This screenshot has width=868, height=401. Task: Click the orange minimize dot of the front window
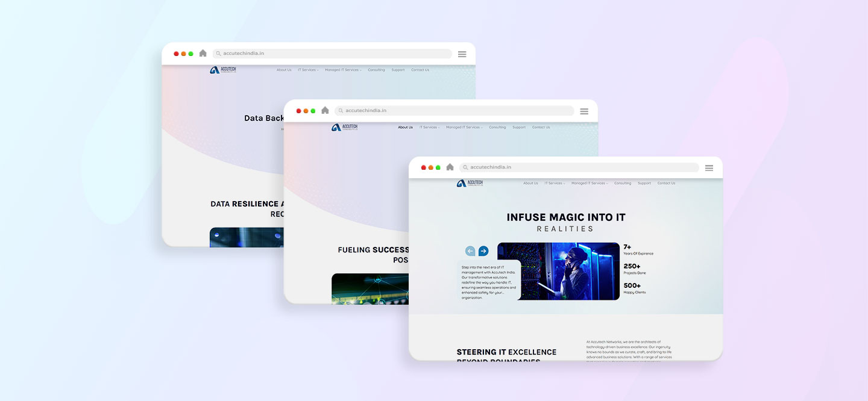coord(431,167)
